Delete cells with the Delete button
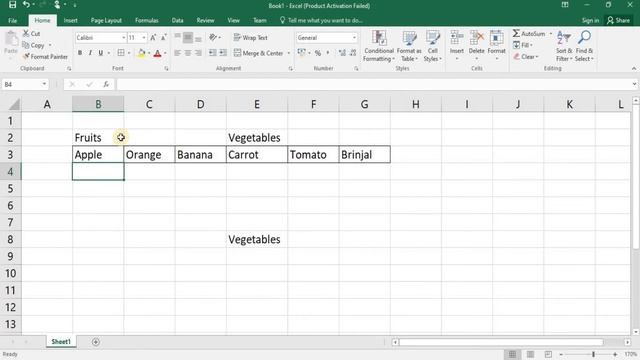Viewport: 640px width, 360px height. [476, 46]
